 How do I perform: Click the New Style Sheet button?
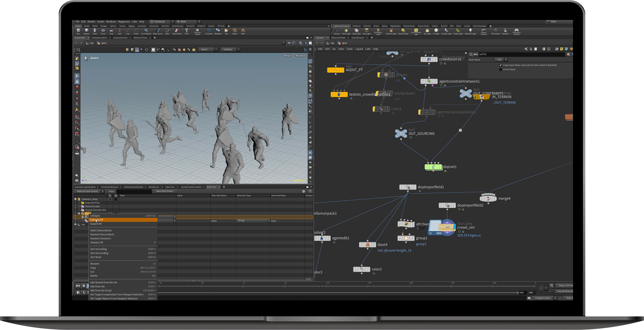(x=165, y=191)
